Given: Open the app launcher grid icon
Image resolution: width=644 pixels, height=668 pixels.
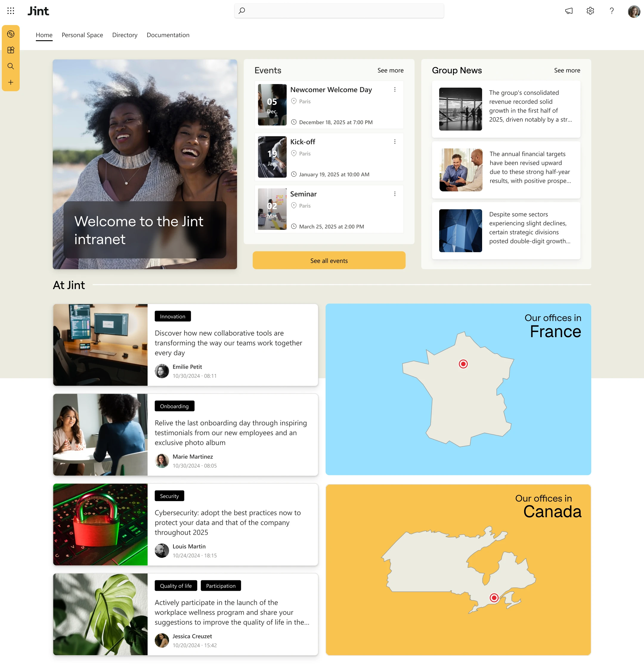Looking at the screenshot, I should click(10, 11).
